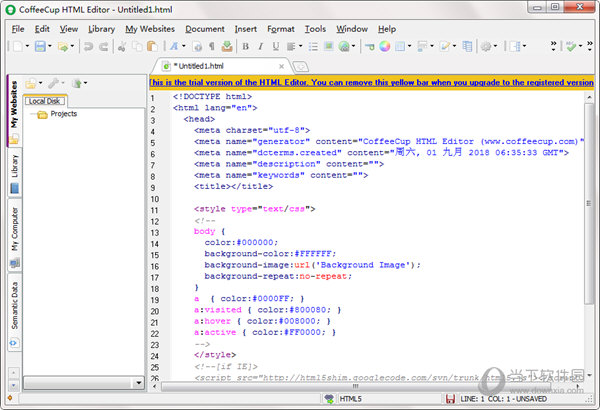Switch to Semantic Data side tab
Image resolution: width=600 pixels, height=410 pixels.
(14, 313)
